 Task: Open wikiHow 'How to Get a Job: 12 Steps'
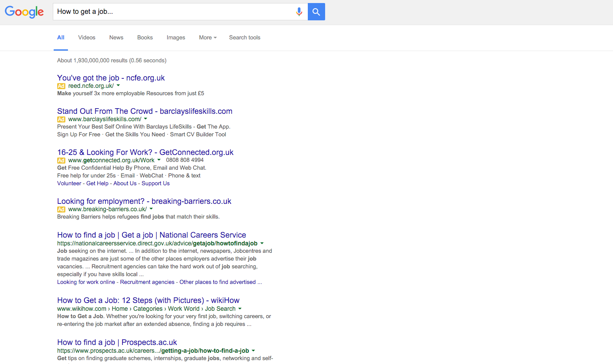148,300
